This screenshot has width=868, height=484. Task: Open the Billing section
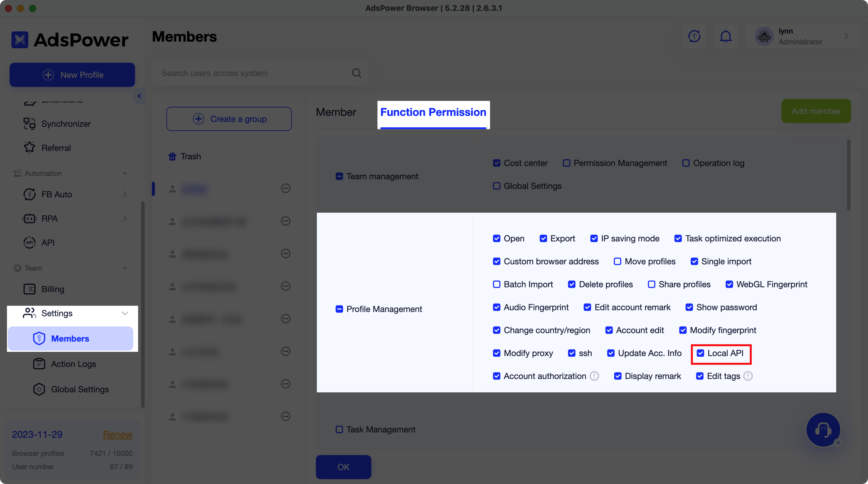click(52, 289)
